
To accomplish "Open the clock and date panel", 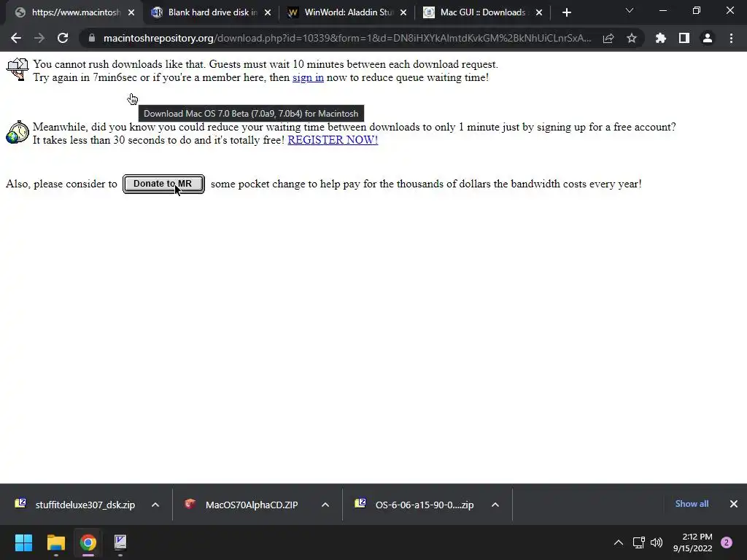I will point(693,542).
